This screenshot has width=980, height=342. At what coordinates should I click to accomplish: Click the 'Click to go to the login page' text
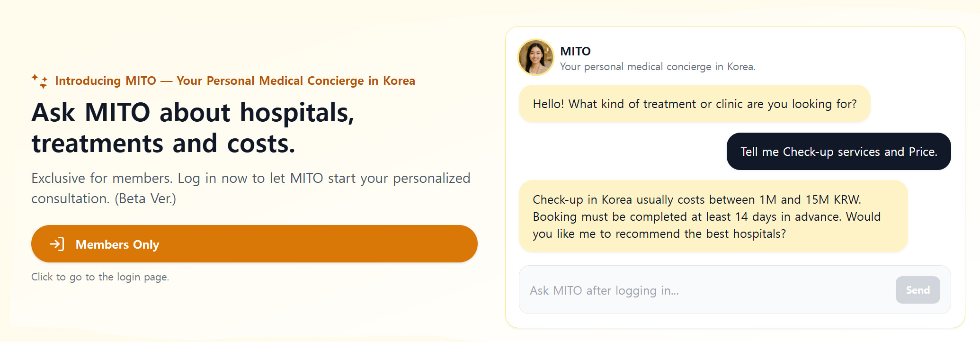tap(100, 277)
